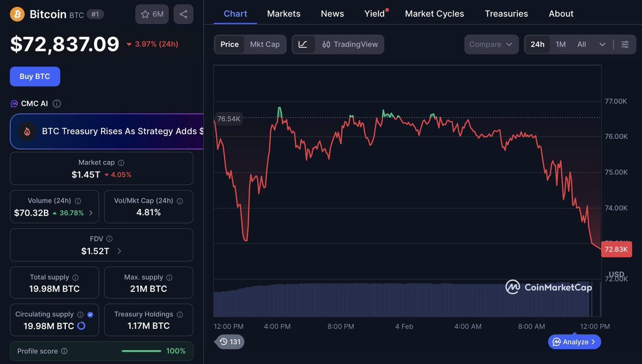Image resolution: width=642 pixels, height=364 pixels.
Task: Click the 72.83K current price tag
Action: pos(616,249)
